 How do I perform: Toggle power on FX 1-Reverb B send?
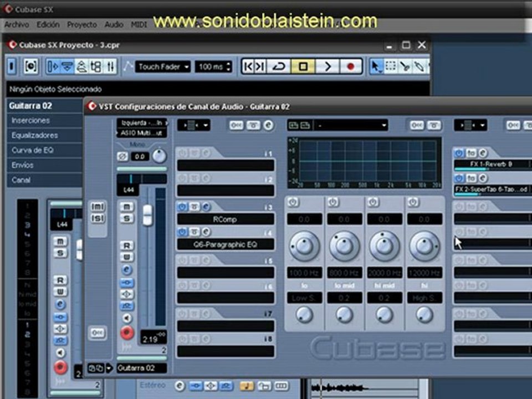coord(459,154)
